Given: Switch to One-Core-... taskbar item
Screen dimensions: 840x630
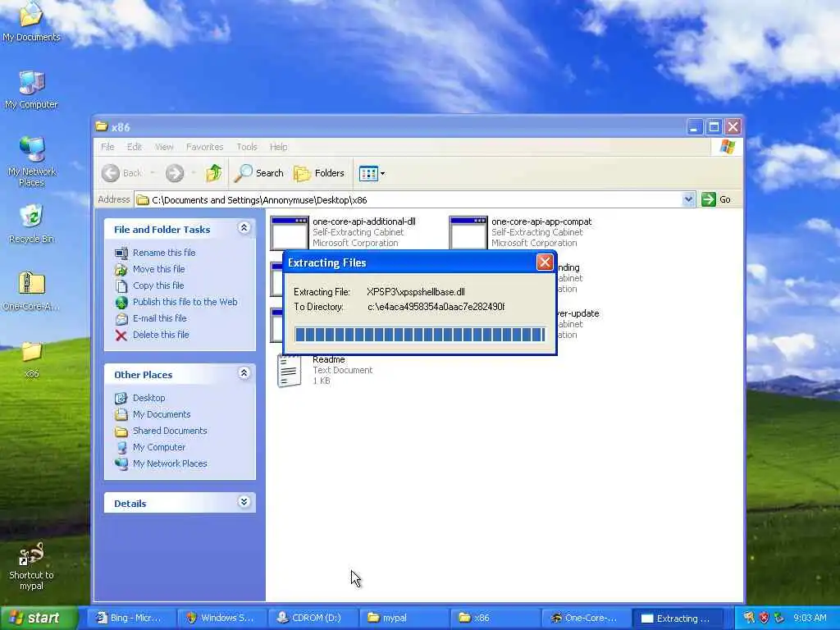Looking at the screenshot, I should click(584, 618).
